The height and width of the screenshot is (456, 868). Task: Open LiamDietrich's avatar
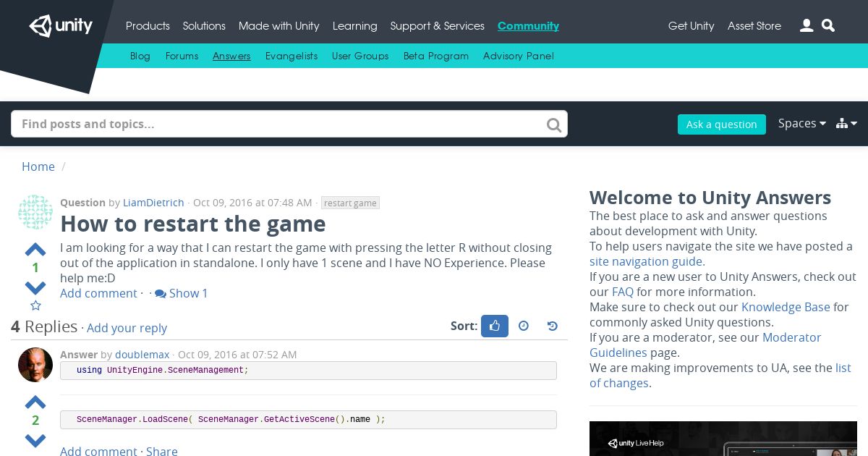(x=35, y=212)
